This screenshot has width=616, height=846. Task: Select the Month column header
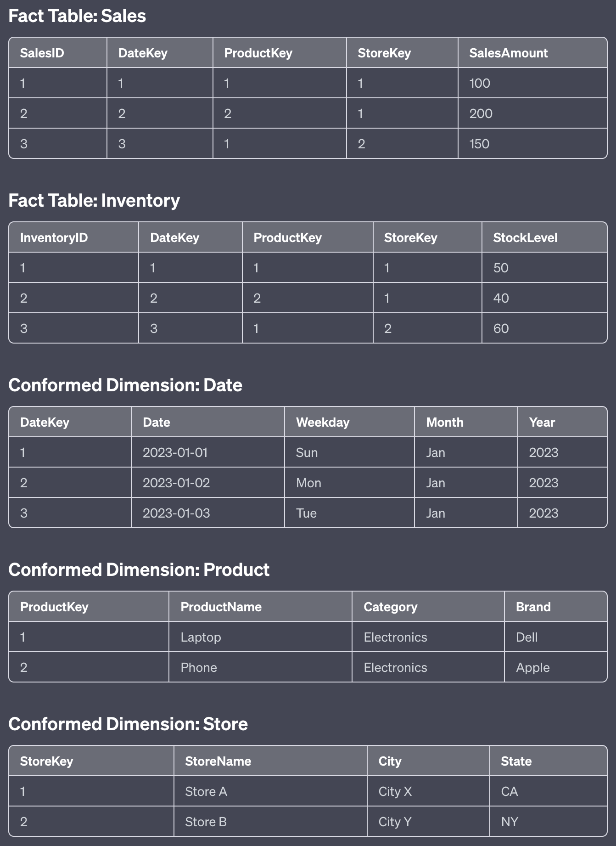point(445,423)
